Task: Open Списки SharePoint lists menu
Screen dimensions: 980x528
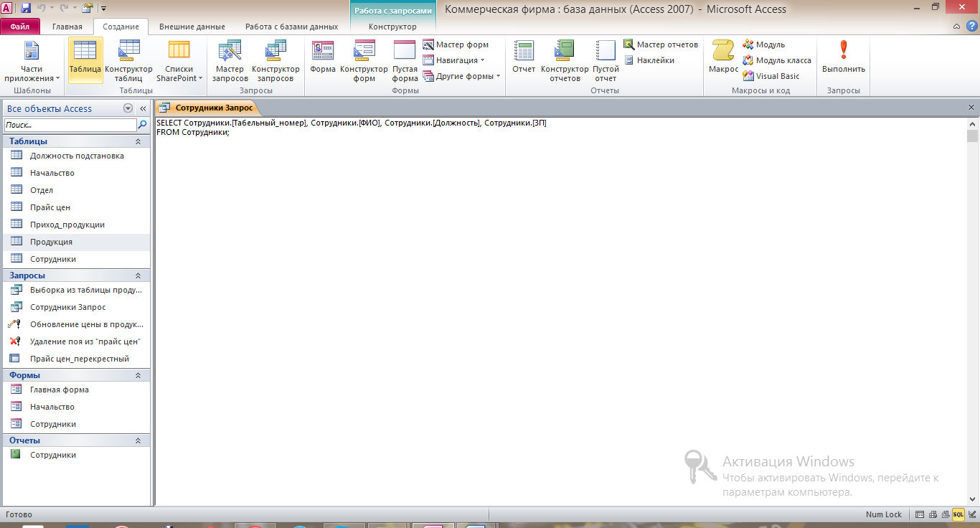Action: coord(179,62)
